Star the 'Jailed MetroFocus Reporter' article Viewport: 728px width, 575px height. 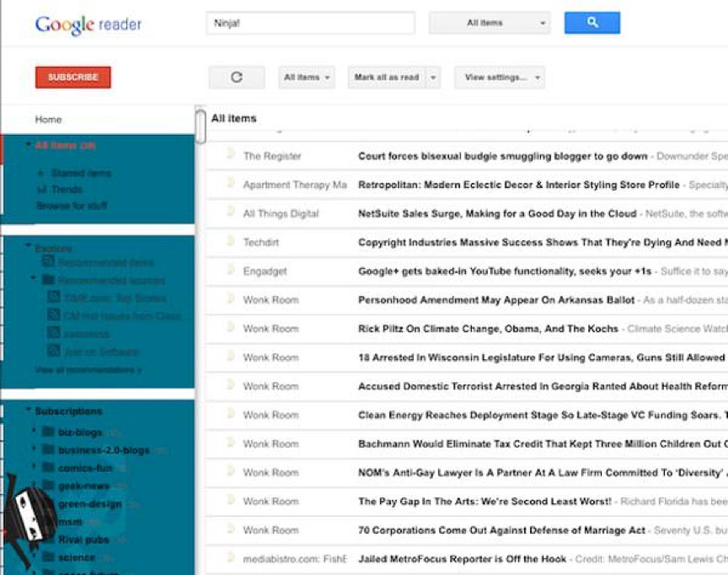(x=230, y=558)
